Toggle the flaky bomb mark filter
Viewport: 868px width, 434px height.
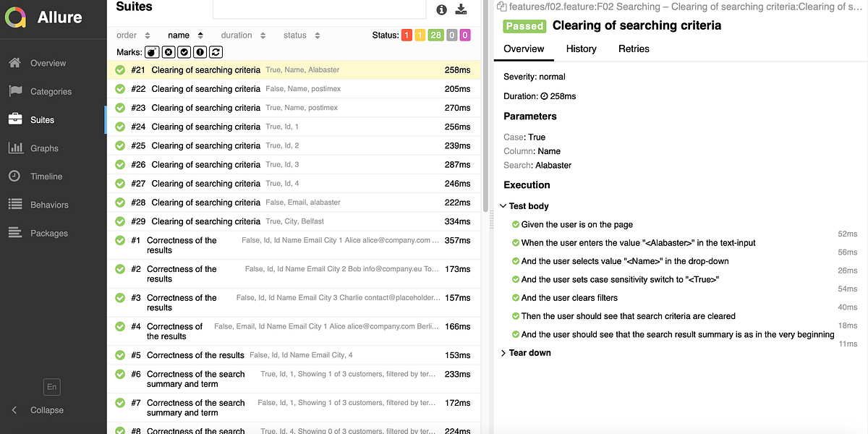click(152, 52)
